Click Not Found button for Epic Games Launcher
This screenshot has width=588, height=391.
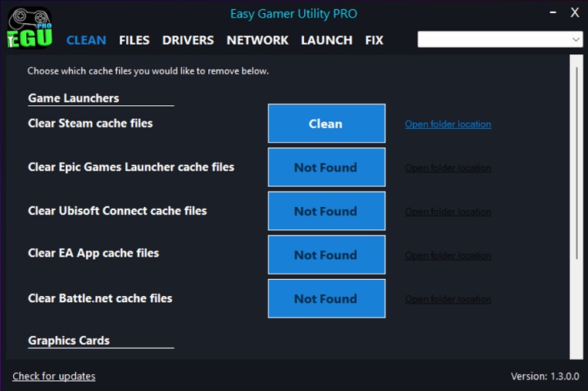(x=326, y=167)
